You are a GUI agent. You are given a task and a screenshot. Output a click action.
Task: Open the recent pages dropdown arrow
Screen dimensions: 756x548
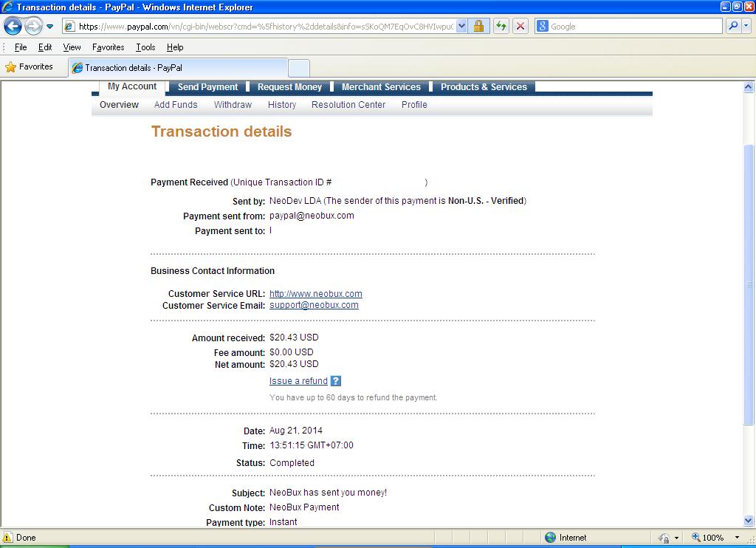[x=49, y=27]
